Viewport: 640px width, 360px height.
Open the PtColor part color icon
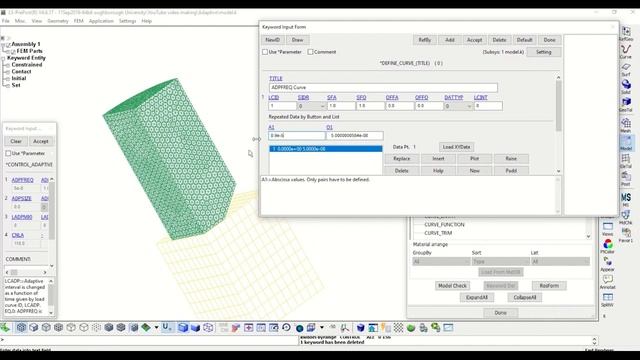pos(607,247)
